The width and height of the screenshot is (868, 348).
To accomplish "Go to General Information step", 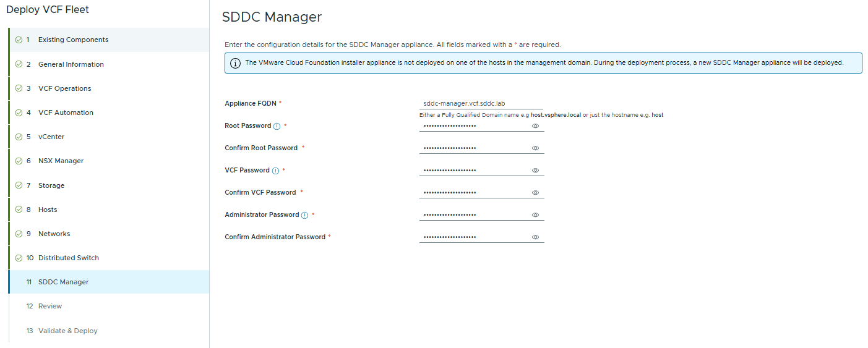I will pyautogui.click(x=71, y=64).
